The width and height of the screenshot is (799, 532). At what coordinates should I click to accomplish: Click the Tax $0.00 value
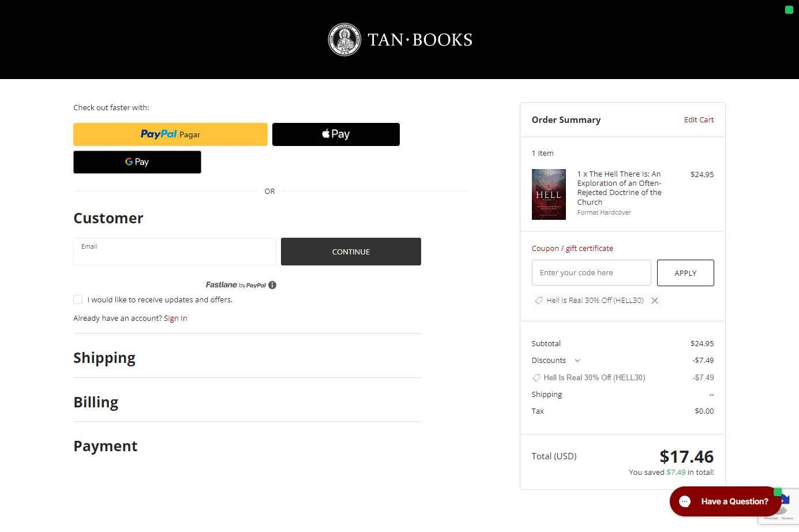coord(704,411)
